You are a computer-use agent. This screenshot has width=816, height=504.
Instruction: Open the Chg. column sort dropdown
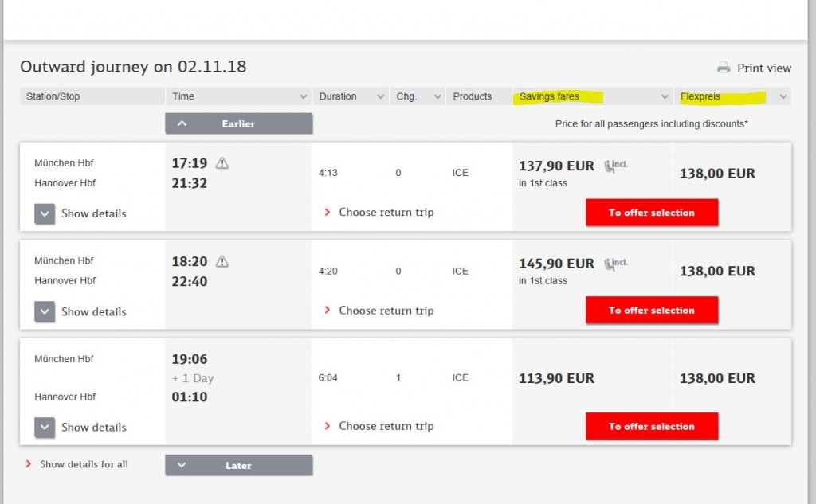click(x=437, y=97)
